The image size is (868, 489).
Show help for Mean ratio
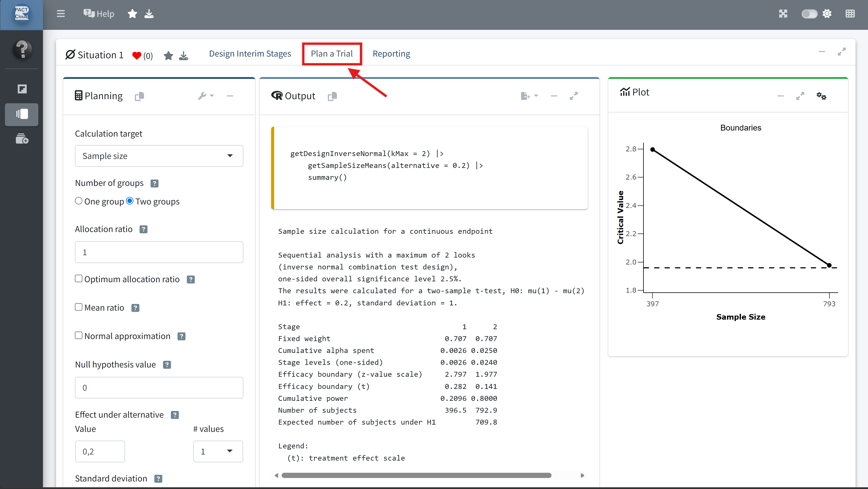click(x=135, y=308)
